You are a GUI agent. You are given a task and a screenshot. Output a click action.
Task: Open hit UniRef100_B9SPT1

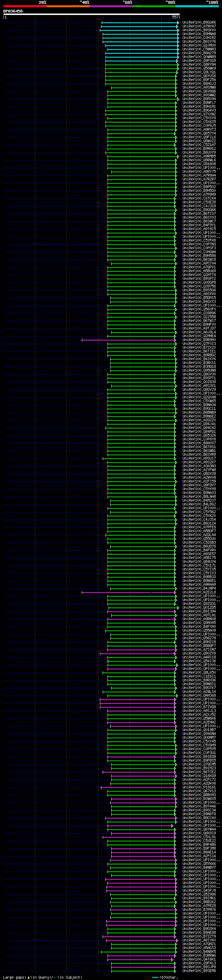(199, 378)
